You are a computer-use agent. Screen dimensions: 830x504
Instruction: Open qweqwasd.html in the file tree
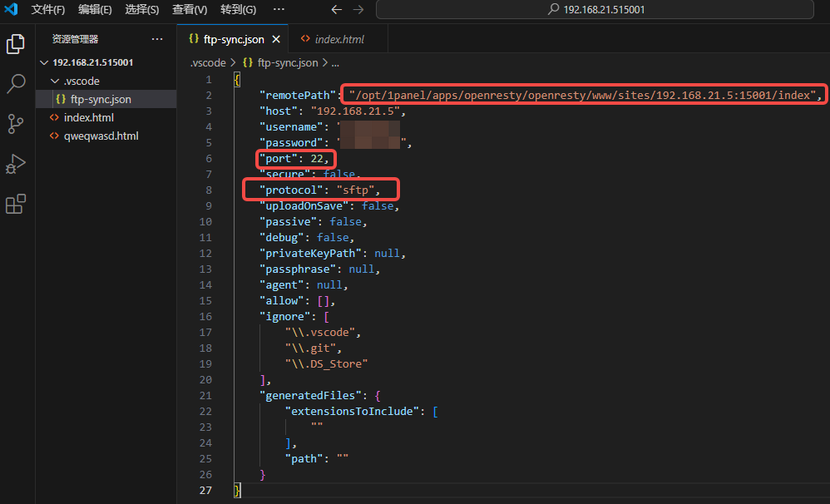click(x=101, y=136)
